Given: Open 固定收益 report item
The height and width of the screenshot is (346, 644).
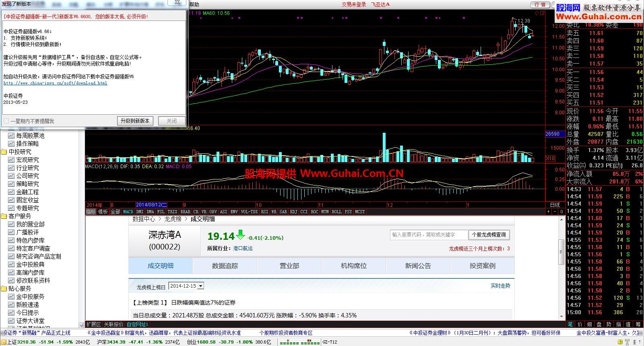Looking at the screenshot, I should 27,200.
